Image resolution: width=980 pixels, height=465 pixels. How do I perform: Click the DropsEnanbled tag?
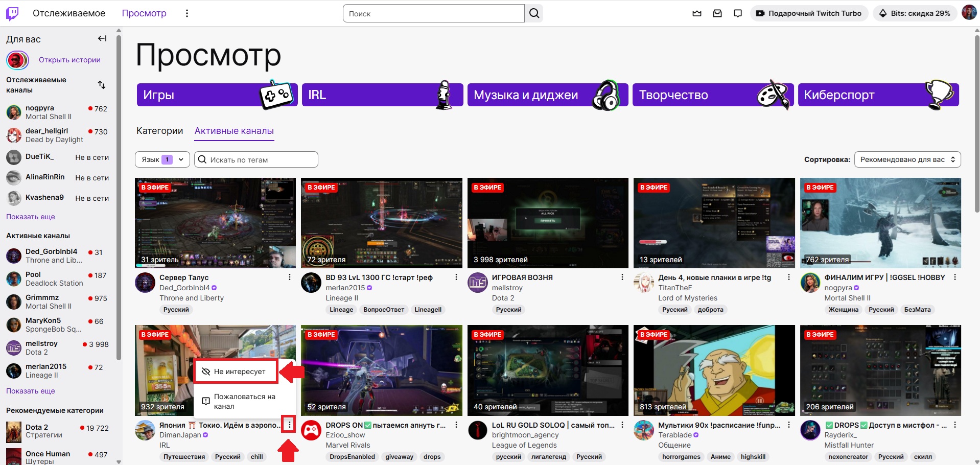(x=352, y=457)
